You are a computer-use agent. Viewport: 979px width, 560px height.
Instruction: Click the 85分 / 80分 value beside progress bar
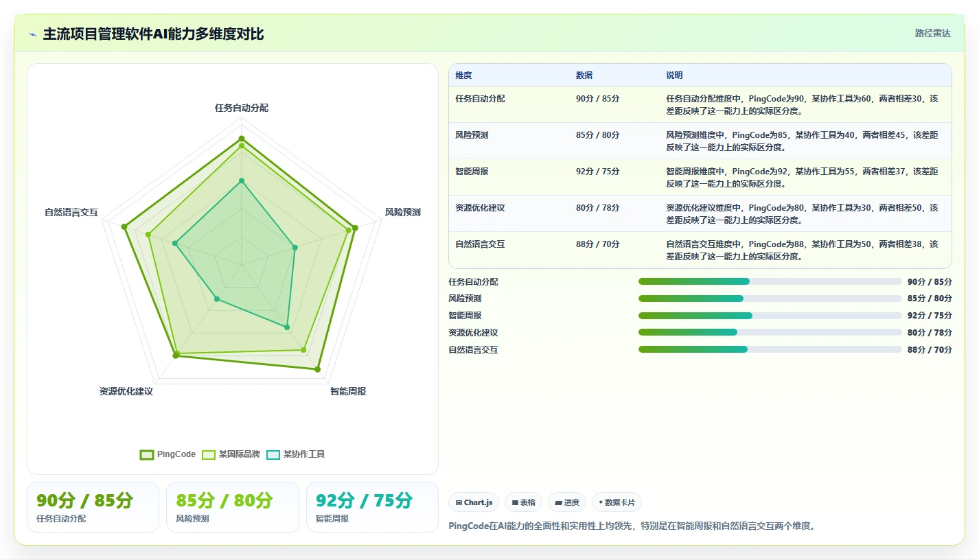pyautogui.click(x=930, y=299)
